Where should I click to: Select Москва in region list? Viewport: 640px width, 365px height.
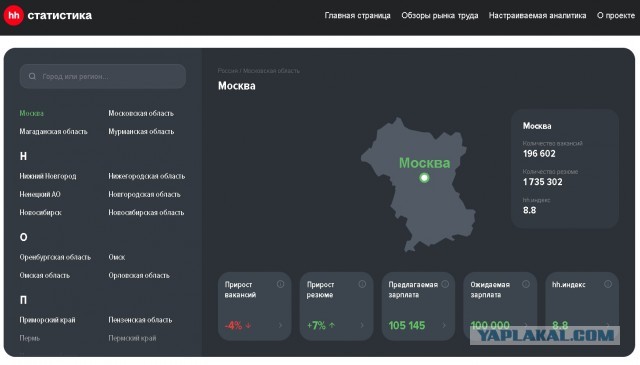click(31, 113)
